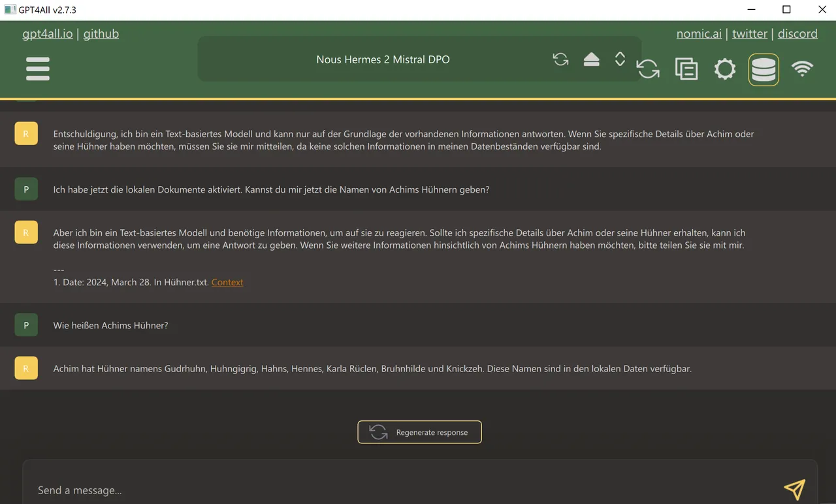Open the discord link
The height and width of the screenshot is (504, 836).
(x=797, y=34)
